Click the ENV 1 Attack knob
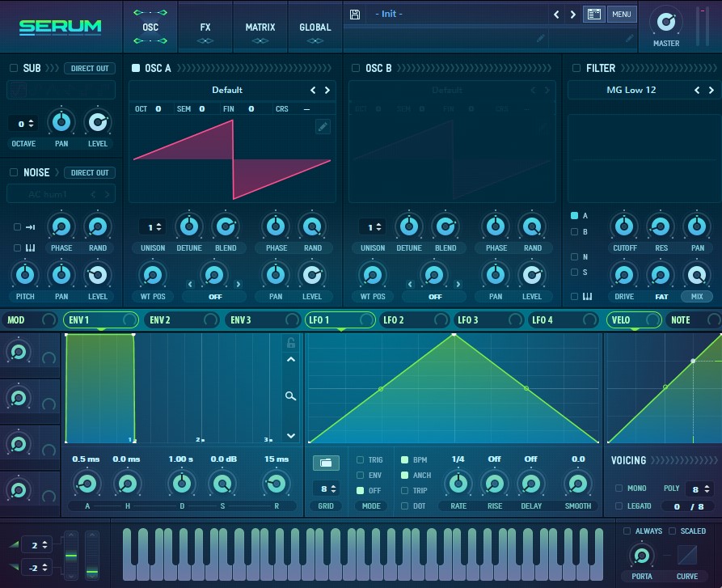The width and height of the screenshot is (722, 588). 87,484
